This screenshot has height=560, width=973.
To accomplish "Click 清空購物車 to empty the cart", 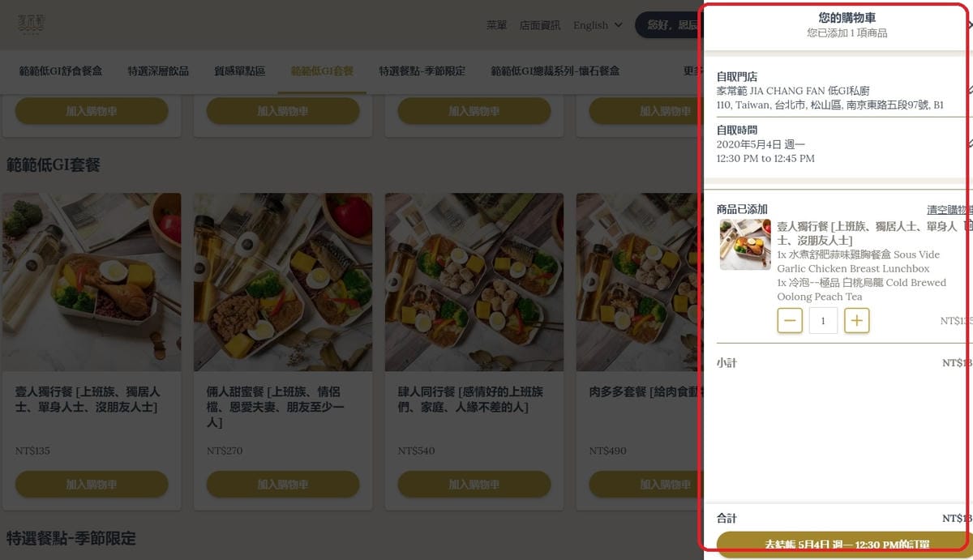I will (949, 209).
